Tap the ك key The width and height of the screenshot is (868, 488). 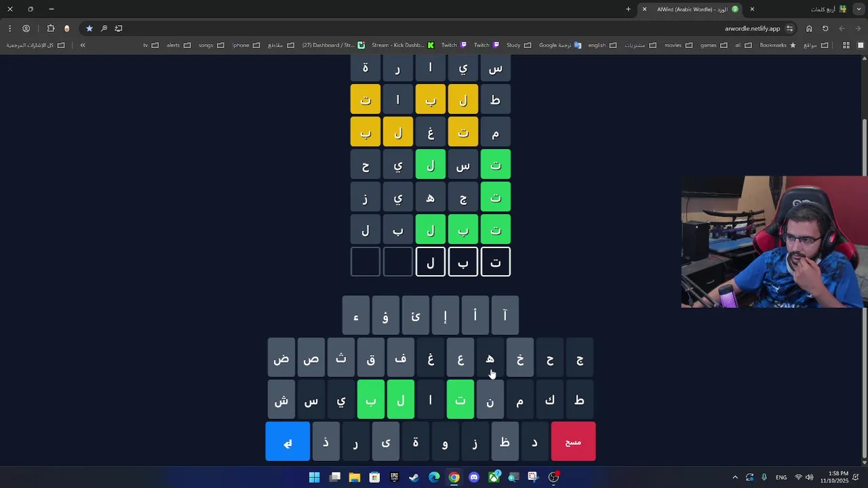(x=549, y=400)
